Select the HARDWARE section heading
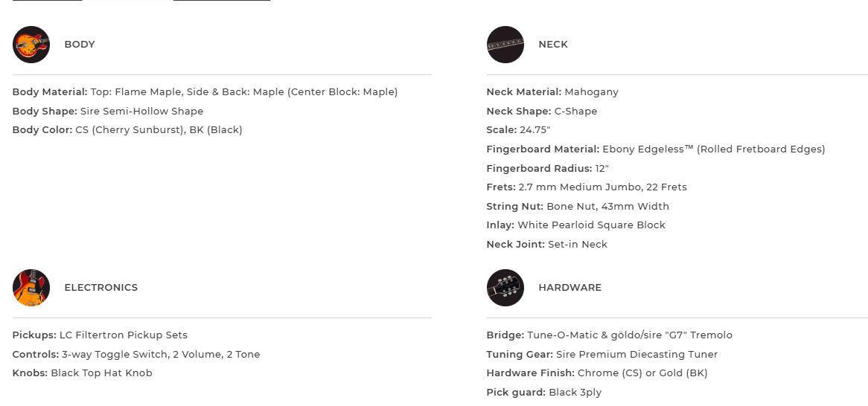Viewport: 868px width, 406px height. pos(570,288)
